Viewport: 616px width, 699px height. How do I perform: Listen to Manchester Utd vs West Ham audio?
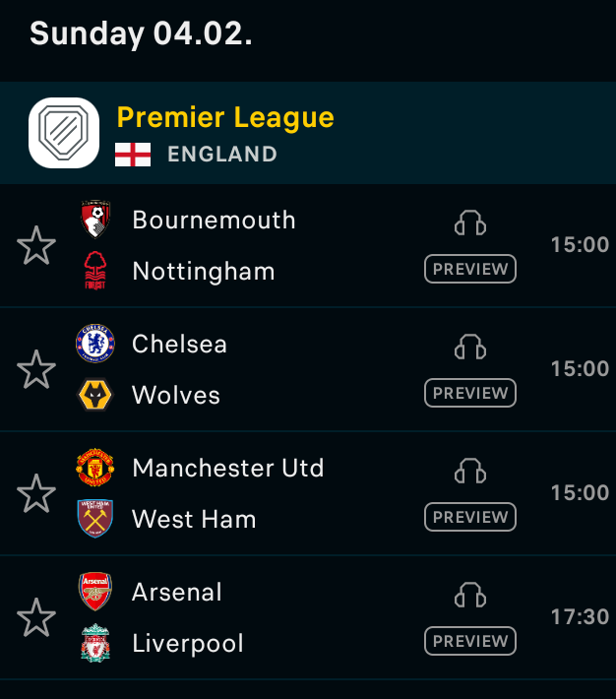[x=470, y=472]
